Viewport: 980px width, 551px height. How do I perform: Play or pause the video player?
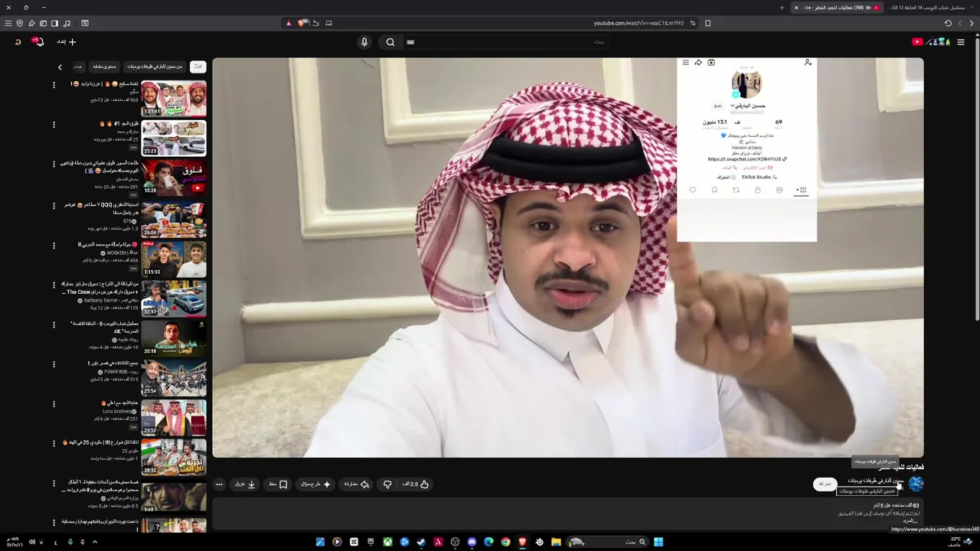coord(567,257)
